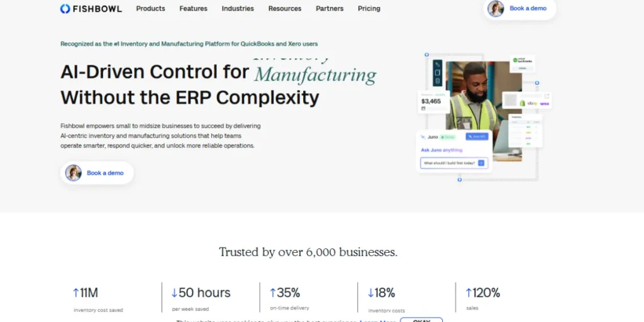Click the eBay logo
This screenshot has height=322, width=644.
pos(533,103)
